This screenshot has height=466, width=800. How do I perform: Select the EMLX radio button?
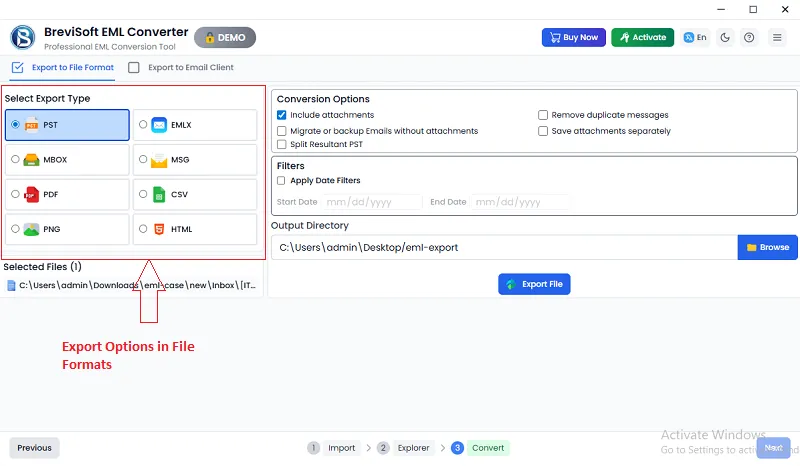pyautogui.click(x=143, y=125)
